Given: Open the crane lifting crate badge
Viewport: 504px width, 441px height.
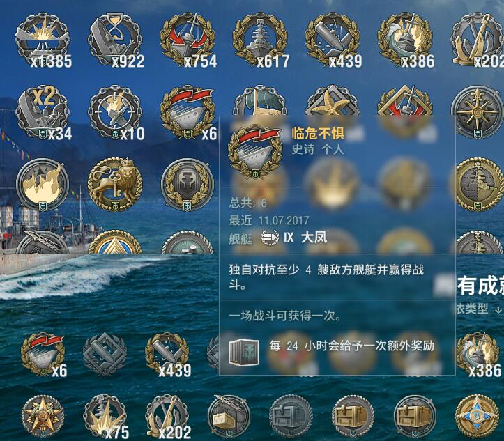Looking at the screenshot, I should click(x=229, y=416).
